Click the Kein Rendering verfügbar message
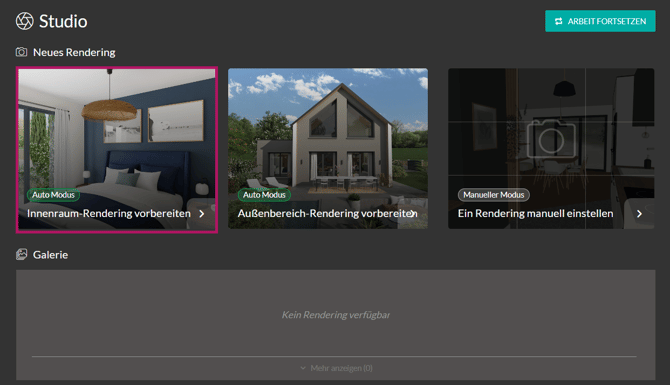Viewport: 670px width, 385px height. (335, 315)
